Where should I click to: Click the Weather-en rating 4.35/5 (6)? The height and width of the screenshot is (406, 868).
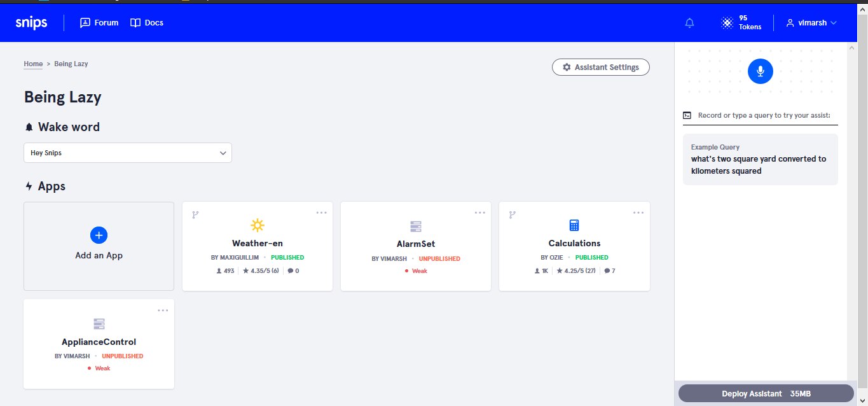[261, 271]
